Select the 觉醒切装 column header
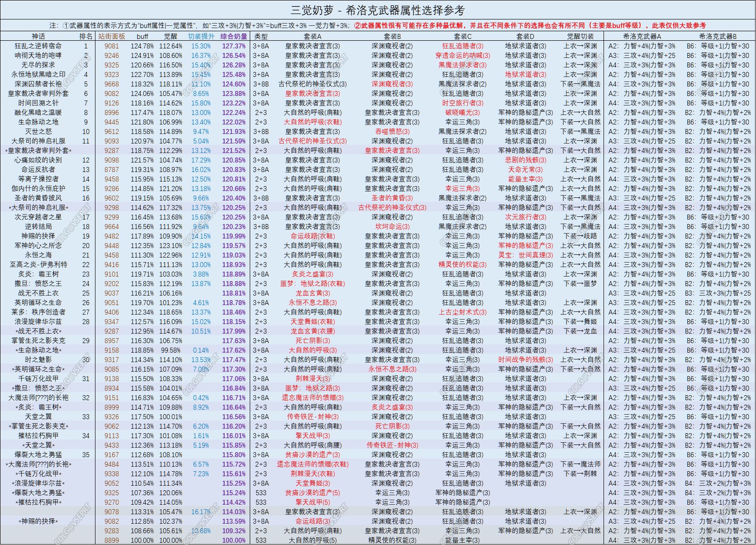The width and height of the screenshot is (756, 545). pos(580,36)
